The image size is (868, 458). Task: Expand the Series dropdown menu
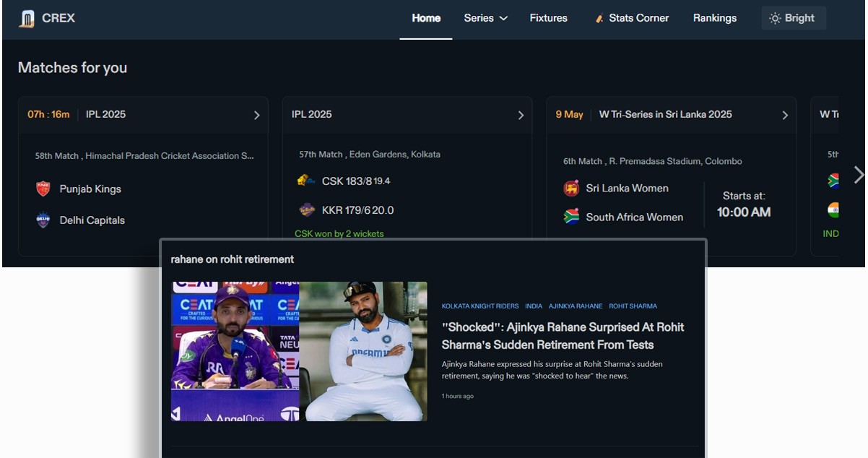[485, 18]
